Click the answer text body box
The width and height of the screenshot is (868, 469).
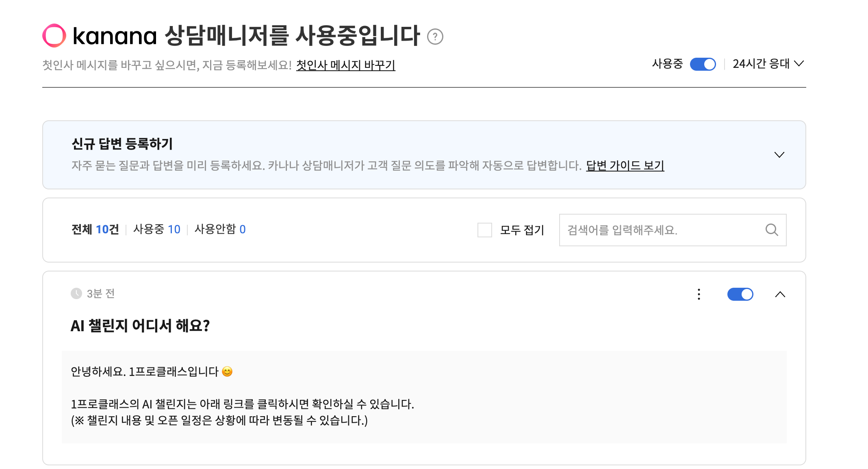click(x=424, y=397)
